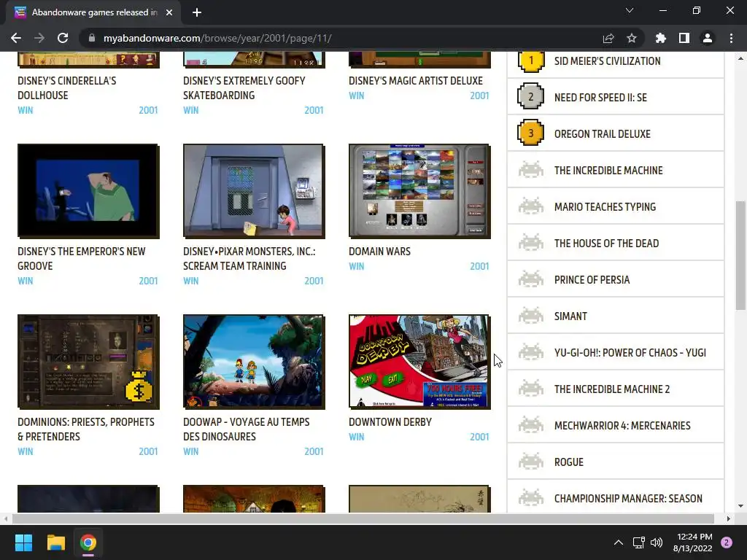The height and width of the screenshot is (560, 747).
Task: Click invader icon beside The House of the Dead
Action: coord(531,243)
